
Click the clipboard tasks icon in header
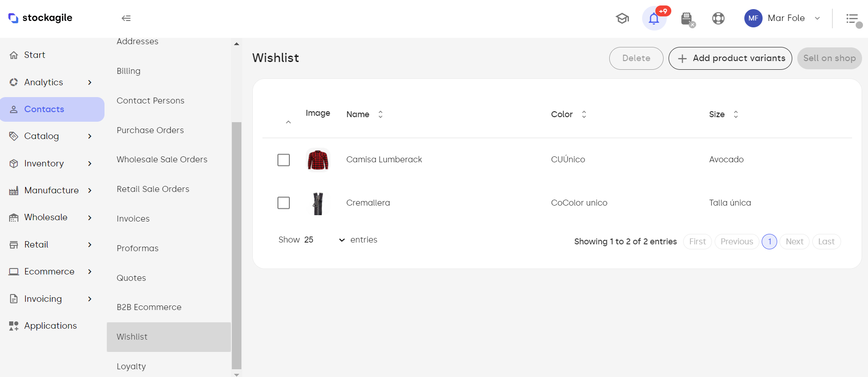click(687, 19)
